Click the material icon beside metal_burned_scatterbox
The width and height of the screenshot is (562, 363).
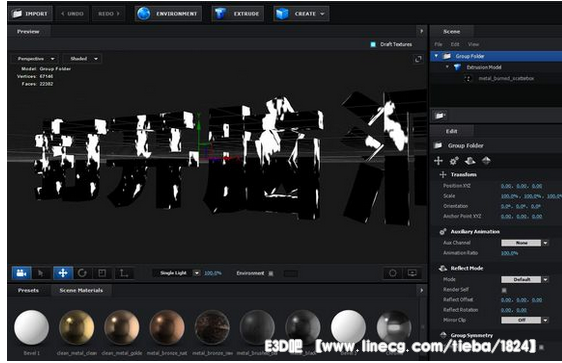coord(467,78)
